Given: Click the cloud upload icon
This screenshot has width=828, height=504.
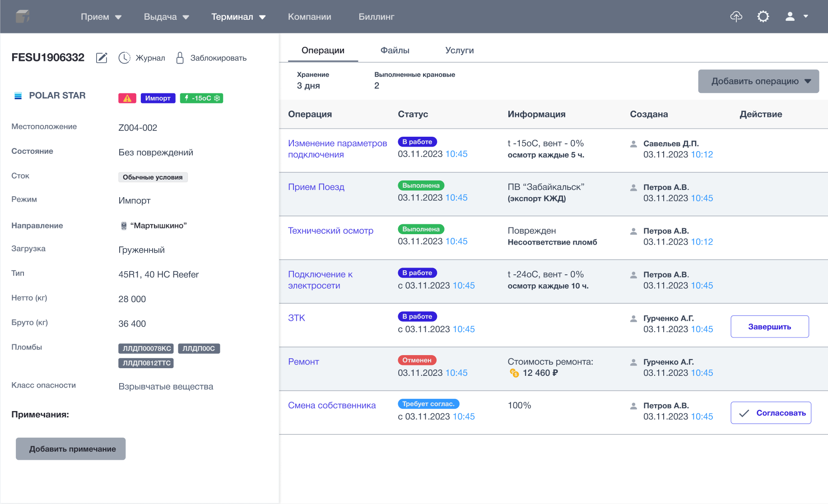Looking at the screenshot, I should (736, 17).
